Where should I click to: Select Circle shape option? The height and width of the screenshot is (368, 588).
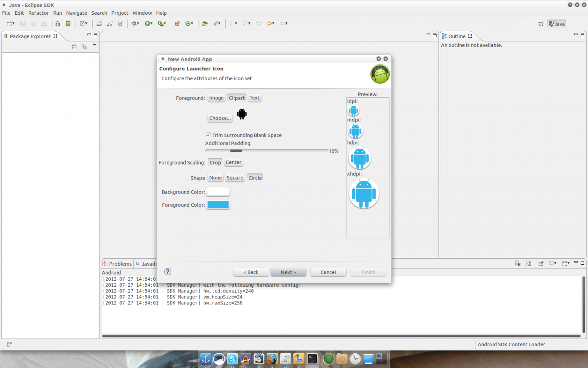coord(255,178)
